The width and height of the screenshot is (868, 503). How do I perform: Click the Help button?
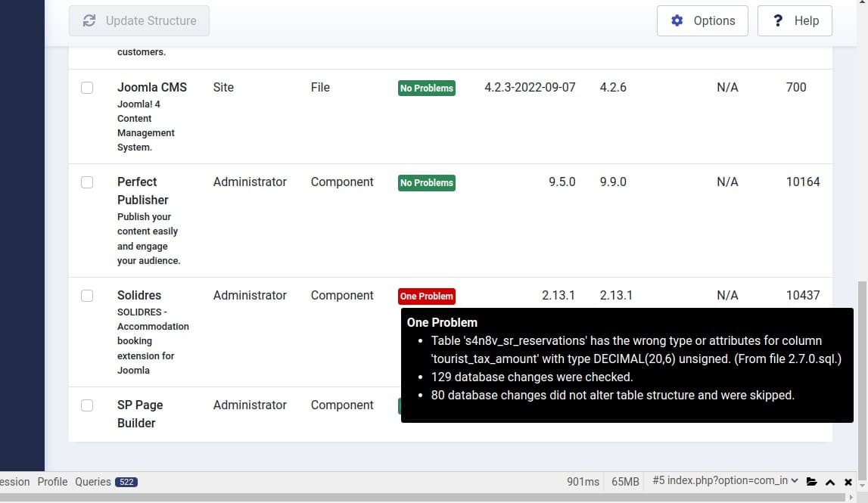point(795,20)
